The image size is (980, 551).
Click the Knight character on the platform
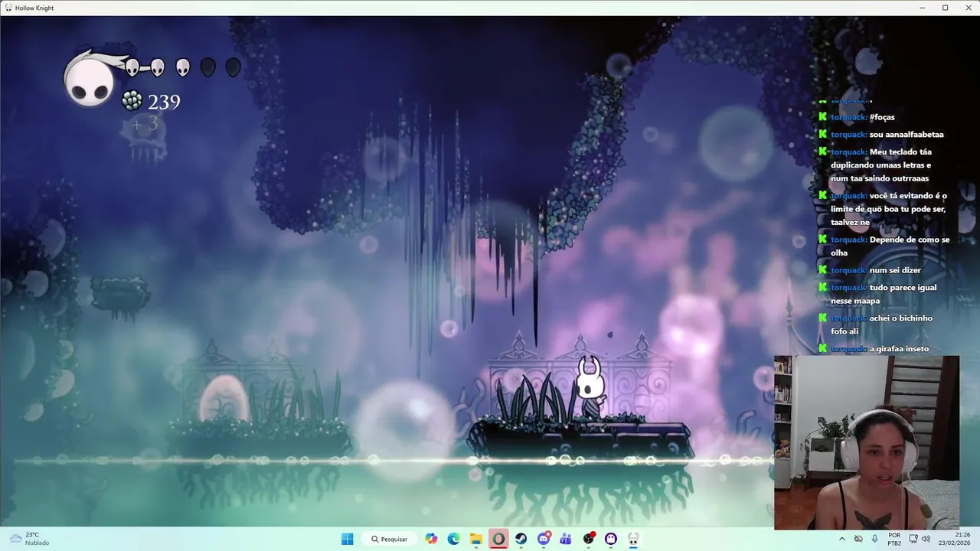(590, 388)
